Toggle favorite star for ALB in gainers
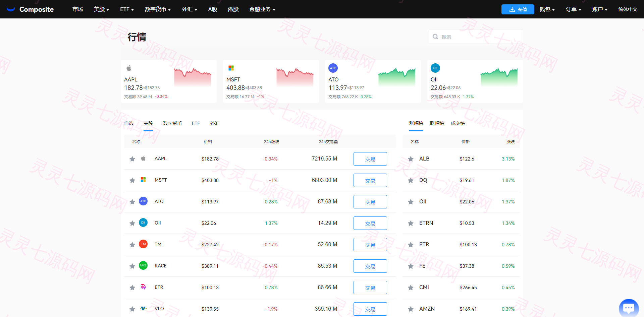Image resolution: width=644 pixels, height=317 pixels. [x=411, y=159]
